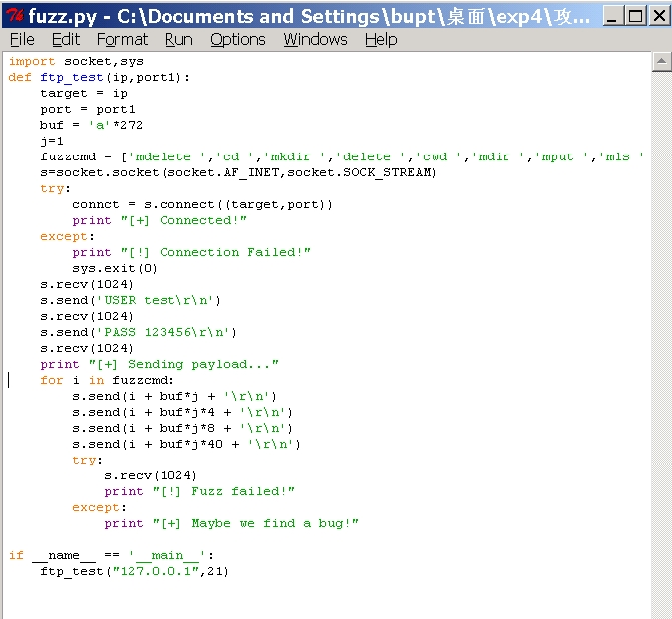Open the Run menu
Viewport: 672px width, 619px height.
pos(178,39)
